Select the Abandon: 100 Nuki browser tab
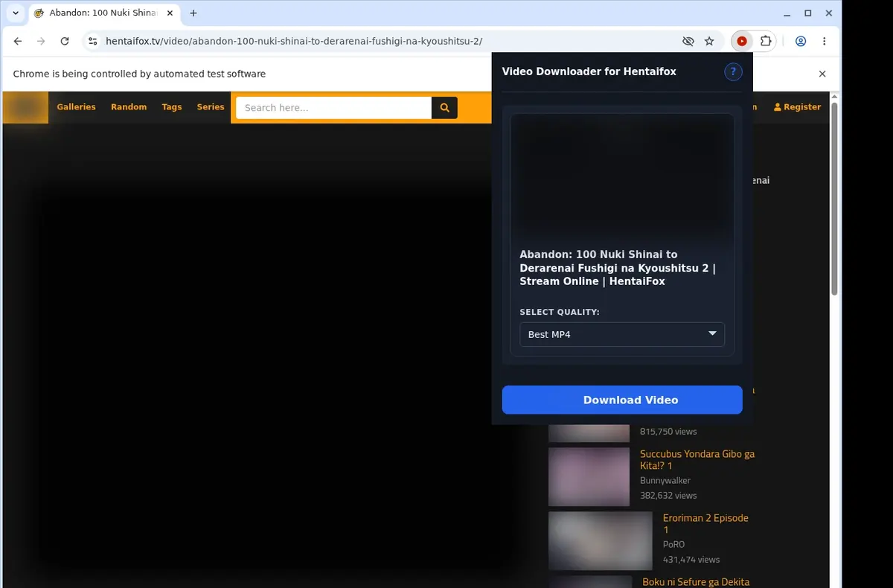The height and width of the screenshot is (588, 893). (x=104, y=13)
